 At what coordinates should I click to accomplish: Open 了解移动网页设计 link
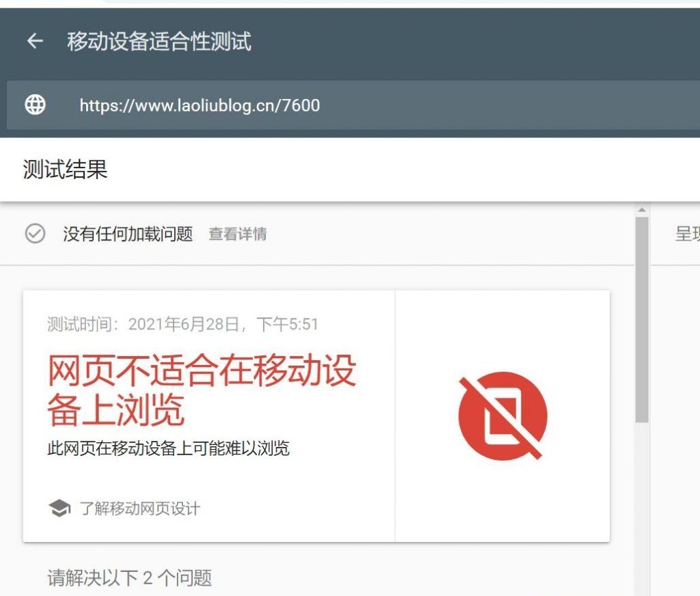[x=139, y=509]
